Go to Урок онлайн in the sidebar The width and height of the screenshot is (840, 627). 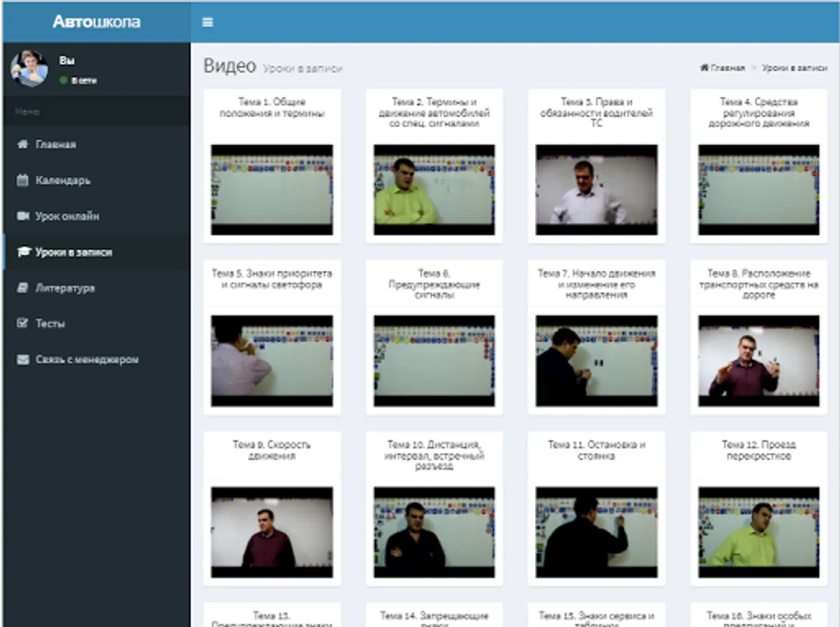pos(95,217)
